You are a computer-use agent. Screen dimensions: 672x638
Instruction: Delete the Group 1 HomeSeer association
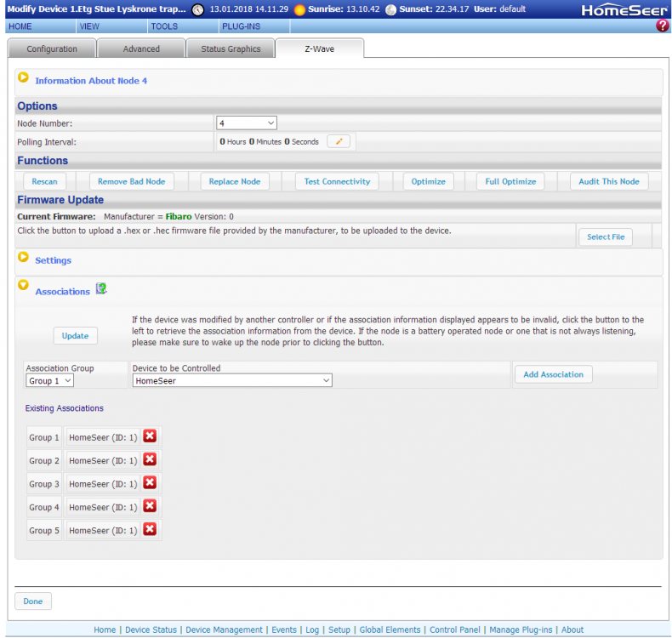tap(150, 436)
